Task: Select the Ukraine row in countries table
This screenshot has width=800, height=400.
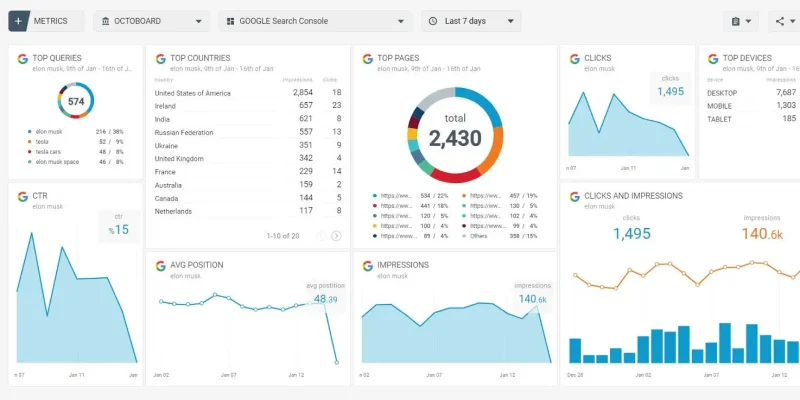Action: pos(248,145)
